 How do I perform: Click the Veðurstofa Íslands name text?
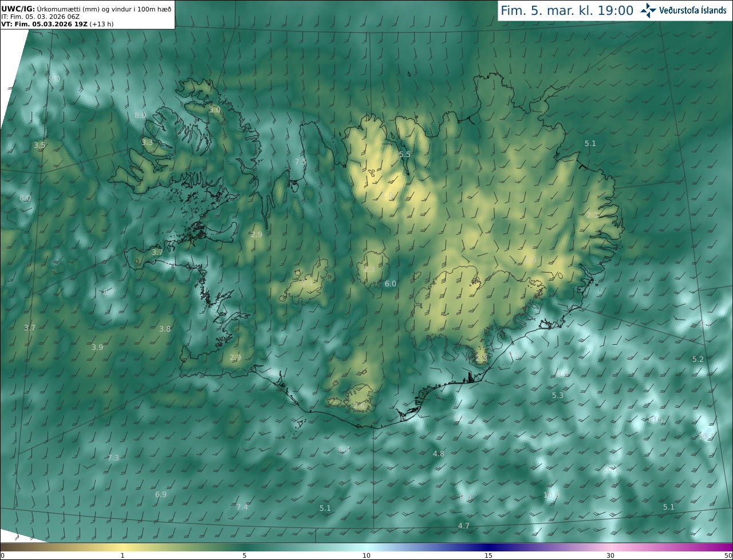tap(693, 10)
